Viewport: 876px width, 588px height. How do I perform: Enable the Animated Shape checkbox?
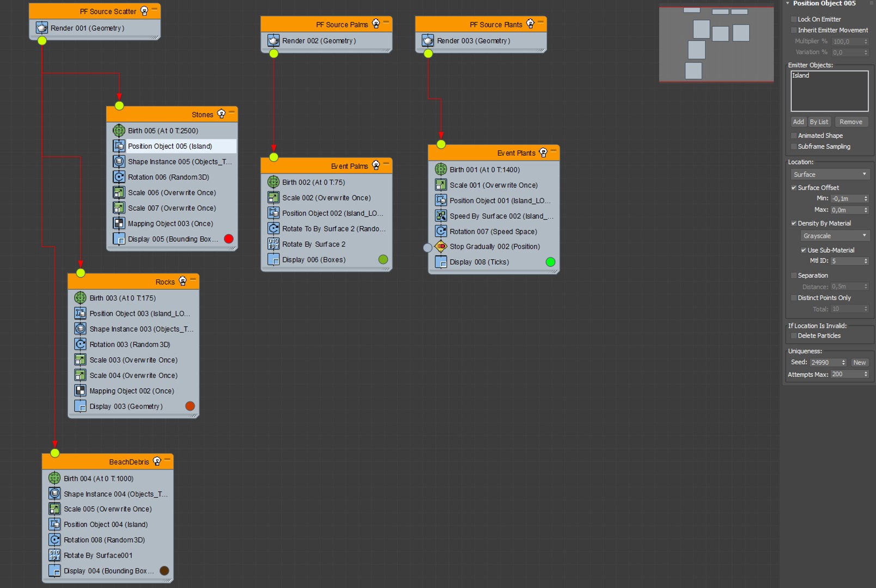coord(794,136)
